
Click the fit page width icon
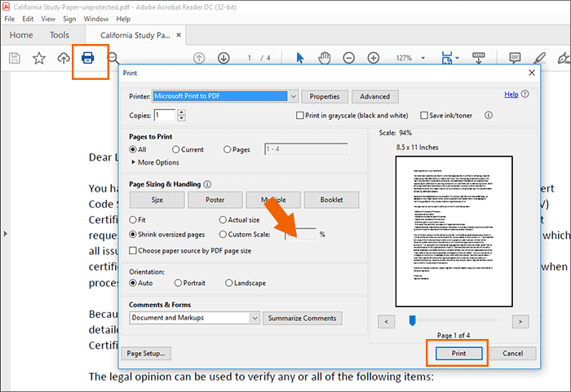coord(447,58)
